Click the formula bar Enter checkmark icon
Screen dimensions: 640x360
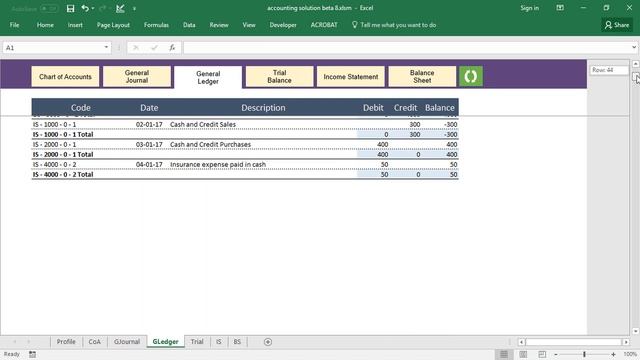tap(154, 48)
